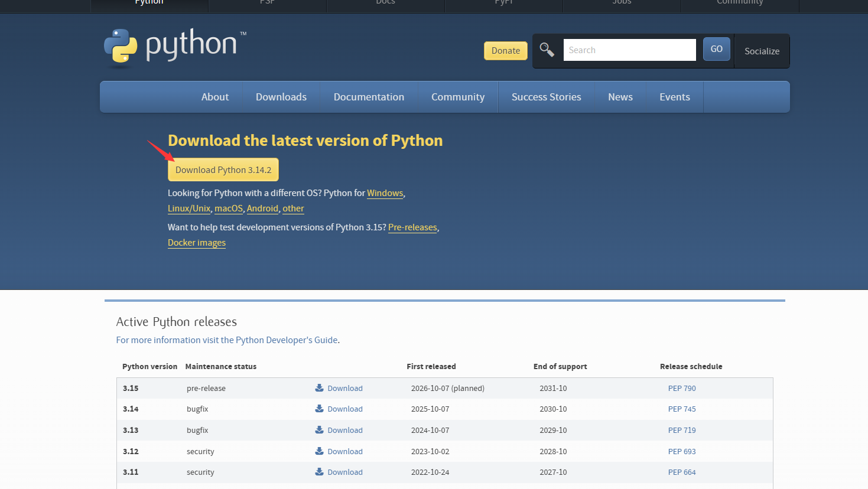Click the 'Maintenance status' column header
This screenshot has width=868, height=489.
(x=221, y=366)
